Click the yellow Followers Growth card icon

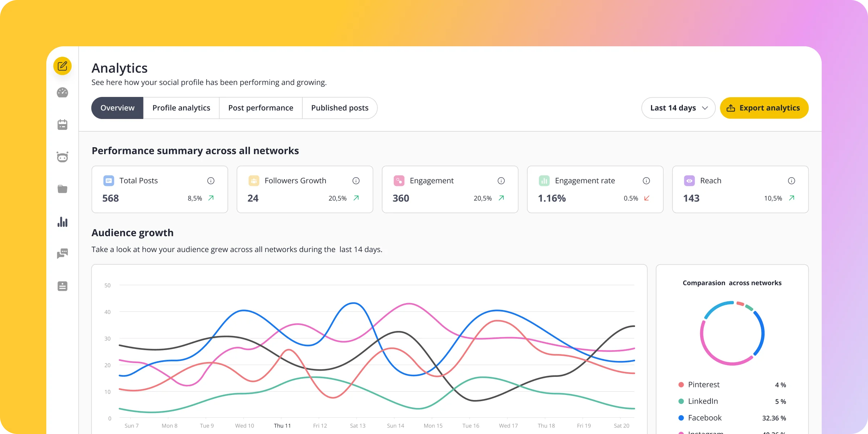254,180
